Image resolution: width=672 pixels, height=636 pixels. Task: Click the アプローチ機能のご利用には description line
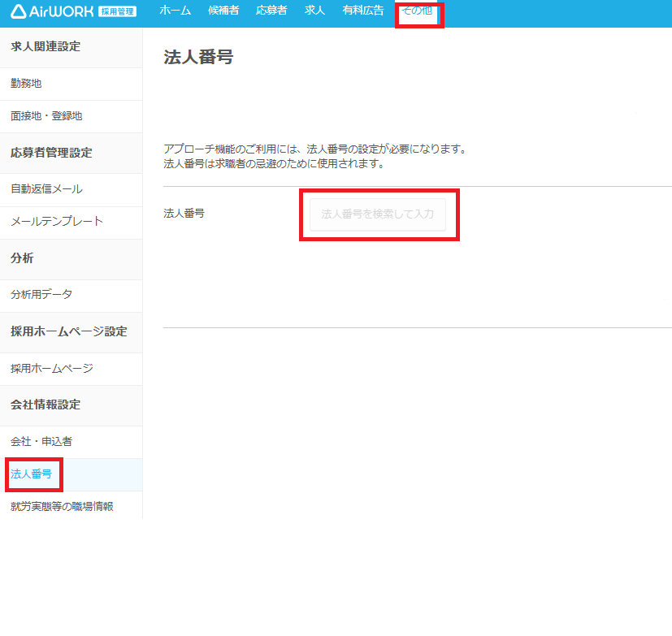tap(315, 149)
